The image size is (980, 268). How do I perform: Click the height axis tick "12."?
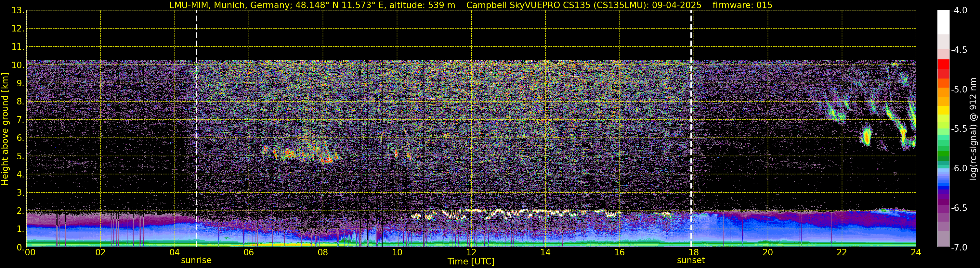point(18,29)
